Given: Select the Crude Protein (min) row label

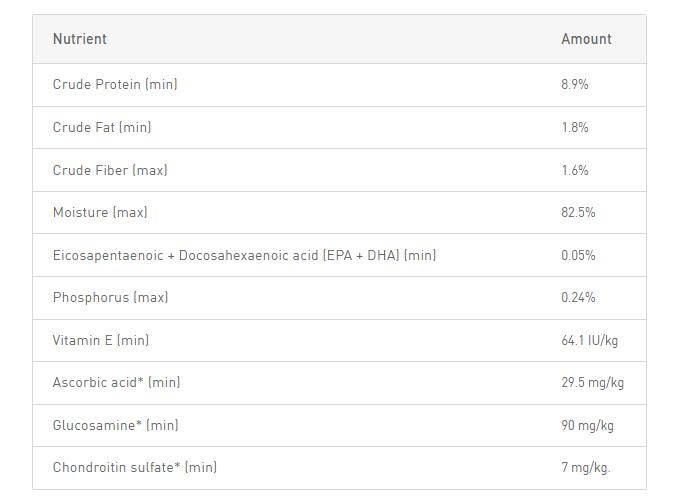Looking at the screenshot, I should 115,84.
